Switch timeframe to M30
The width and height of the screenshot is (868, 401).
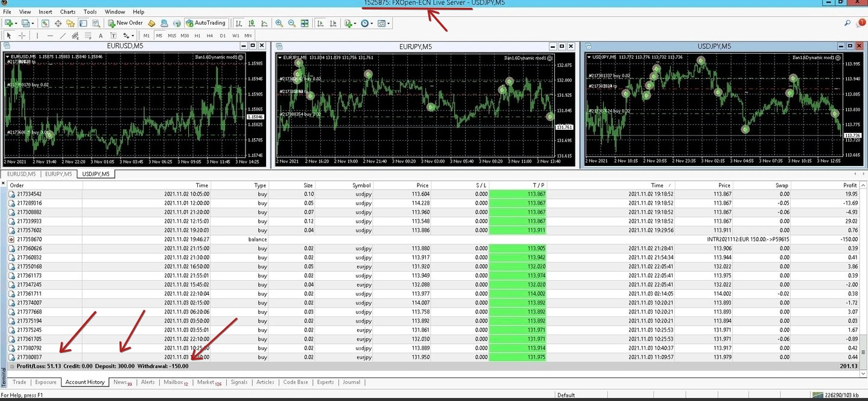[x=185, y=36]
